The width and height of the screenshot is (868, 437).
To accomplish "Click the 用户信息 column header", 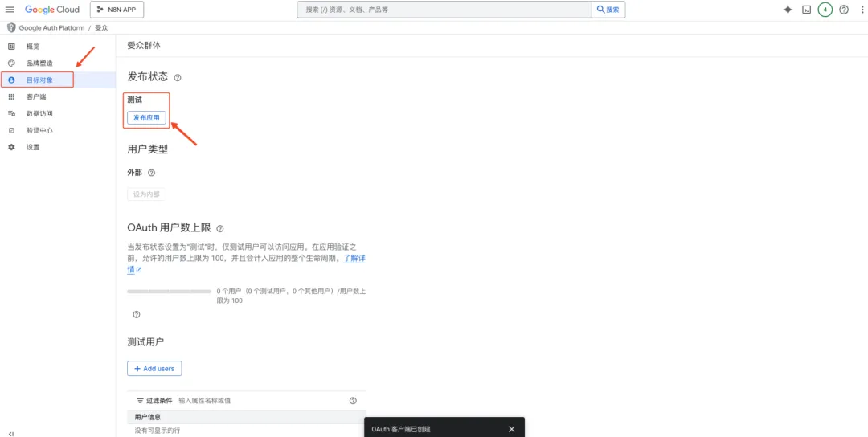I will [148, 417].
